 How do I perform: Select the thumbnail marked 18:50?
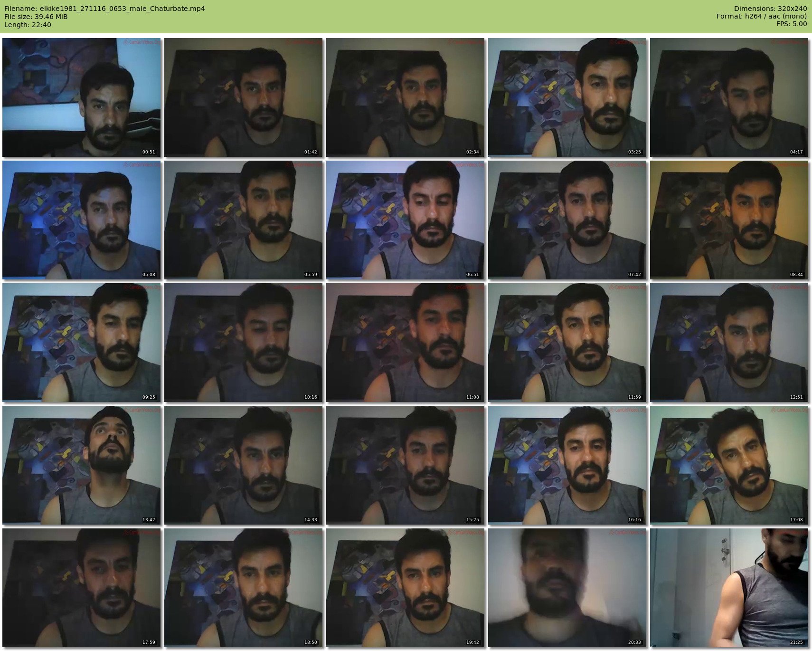tap(243, 588)
